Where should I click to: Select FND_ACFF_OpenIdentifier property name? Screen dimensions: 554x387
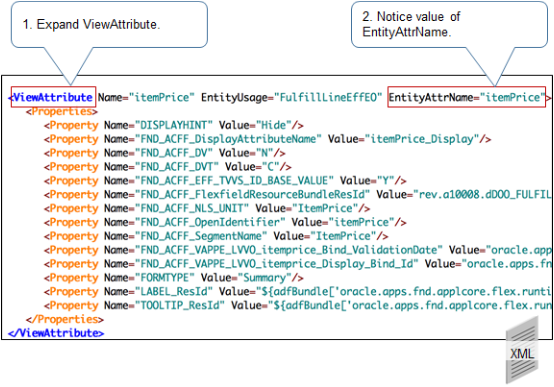pyautogui.click(x=210, y=222)
